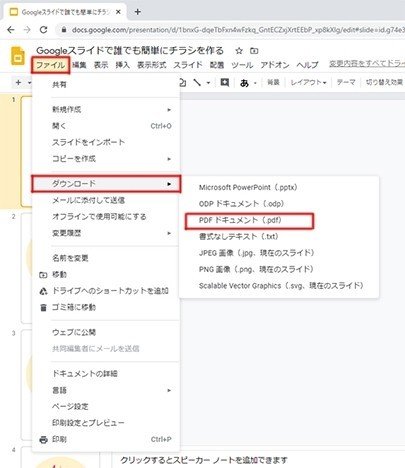Click the printer icon 印刷 item

tap(106, 439)
